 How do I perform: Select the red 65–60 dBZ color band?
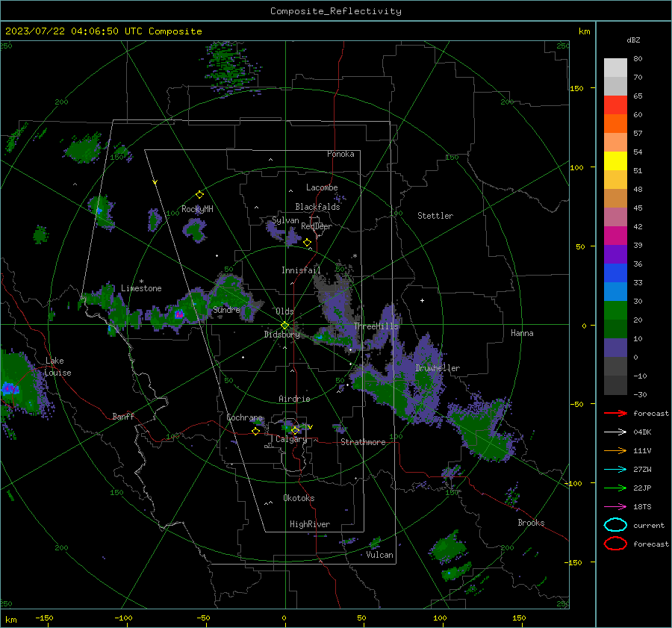[615, 105]
